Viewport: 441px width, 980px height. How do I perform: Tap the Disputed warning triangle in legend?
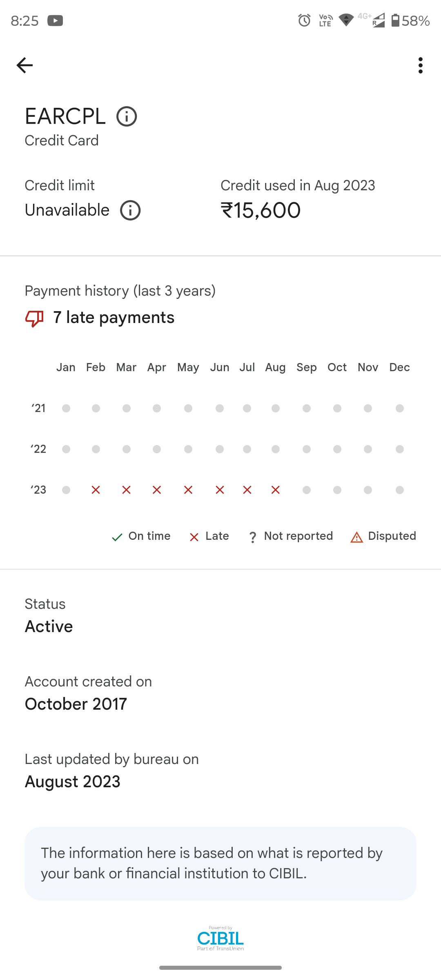[x=356, y=537]
